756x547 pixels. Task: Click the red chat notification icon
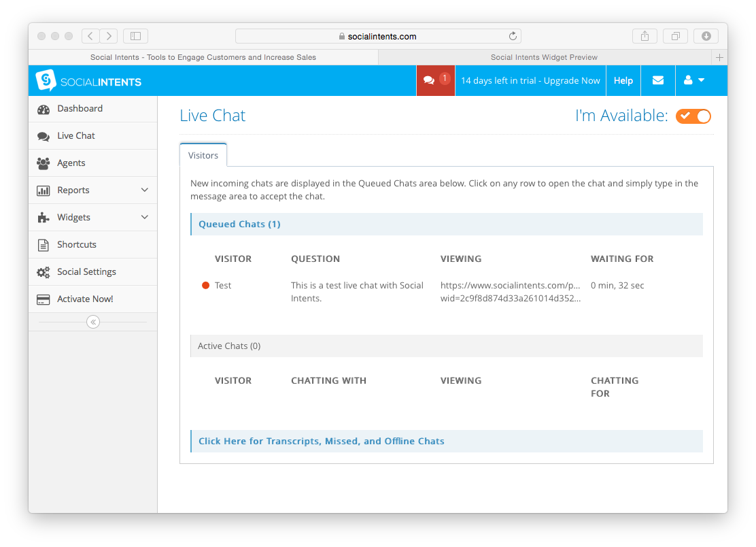(x=435, y=80)
